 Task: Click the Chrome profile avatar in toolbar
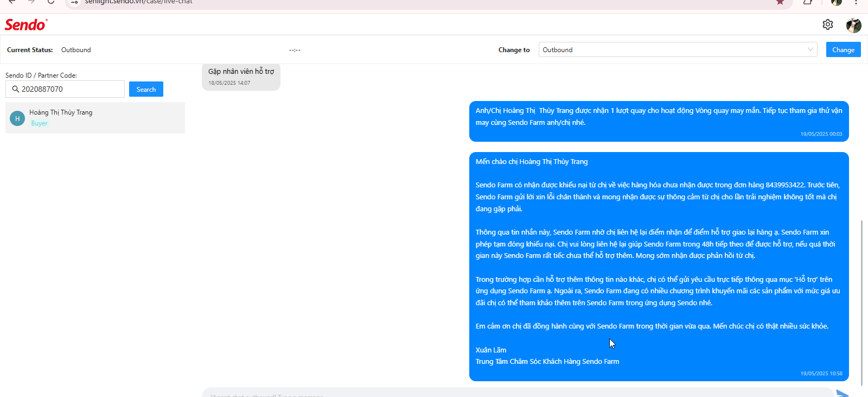click(836, 2)
